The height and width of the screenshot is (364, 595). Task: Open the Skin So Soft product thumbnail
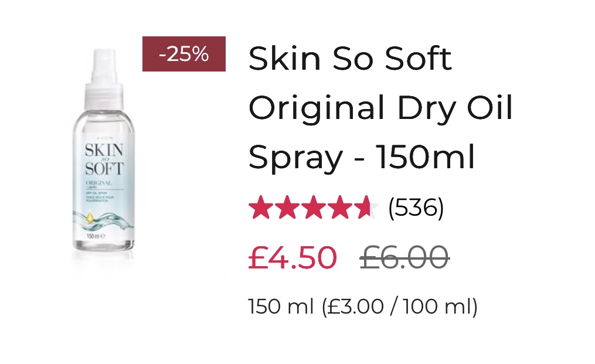click(x=103, y=159)
